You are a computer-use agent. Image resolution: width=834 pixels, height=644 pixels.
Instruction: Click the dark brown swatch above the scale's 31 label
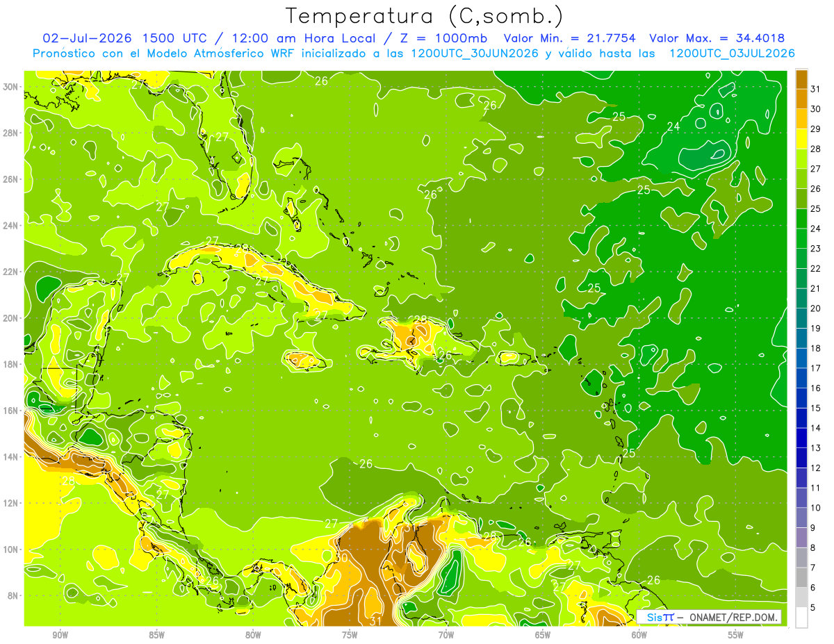(801, 79)
